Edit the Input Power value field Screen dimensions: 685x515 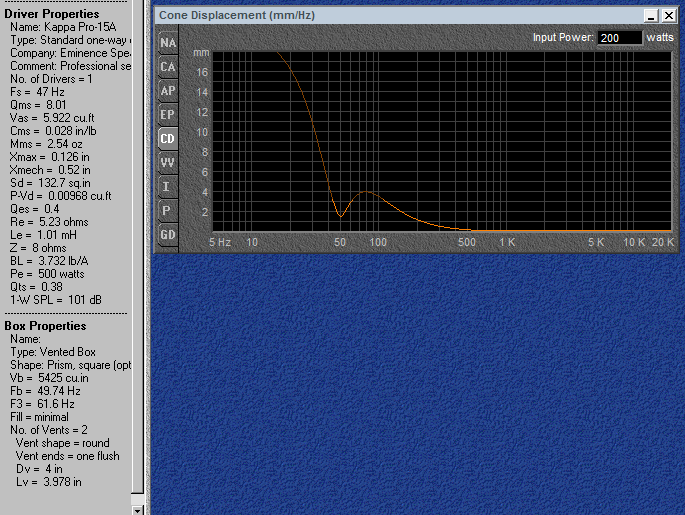point(619,38)
